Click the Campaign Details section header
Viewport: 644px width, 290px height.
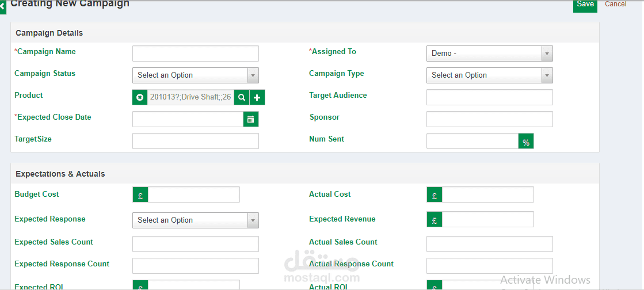point(305,32)
